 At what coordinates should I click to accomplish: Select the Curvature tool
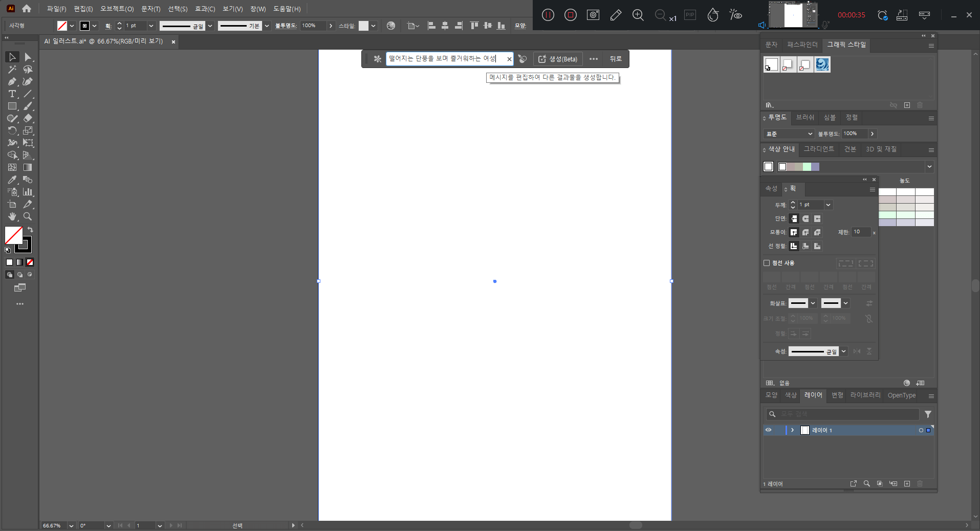coord(28,81)
